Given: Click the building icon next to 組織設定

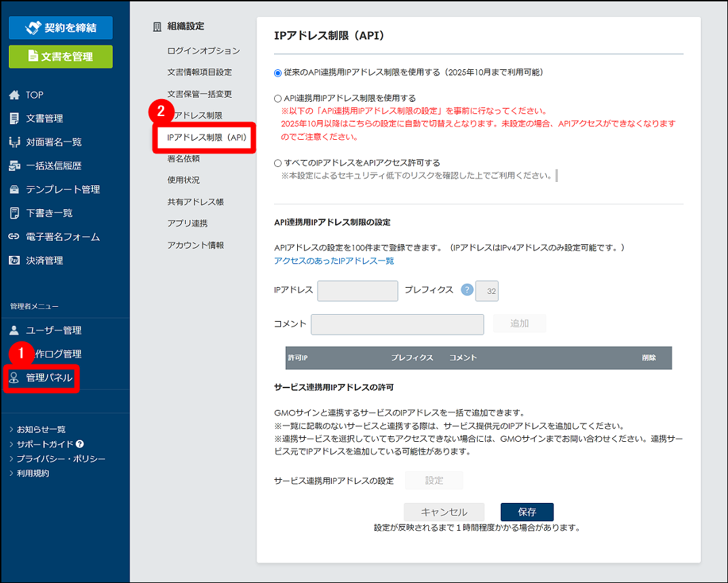Looking at the screenshot, I should (x=157, y=26).
